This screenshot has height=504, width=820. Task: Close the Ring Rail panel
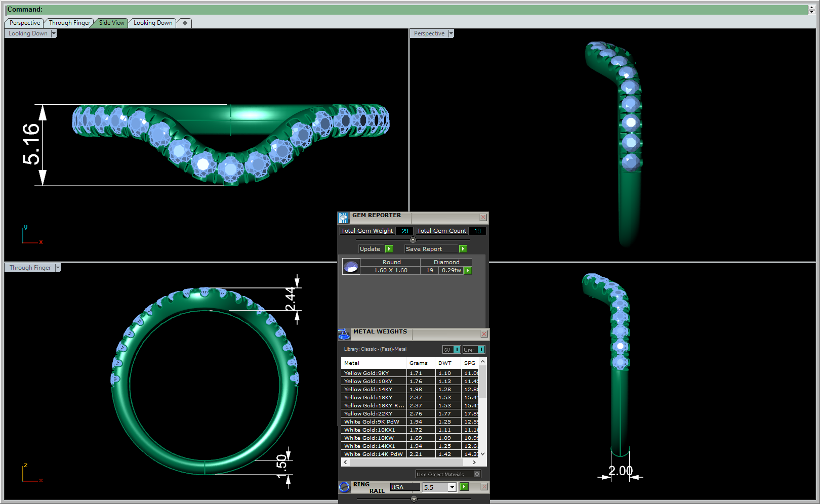pyautogui.click(x=484, y=487)
